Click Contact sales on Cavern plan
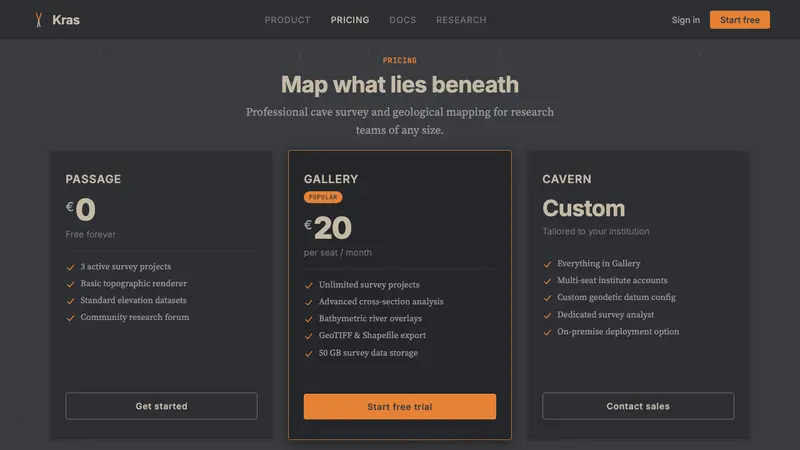Image resolution: width=800 pixels, height=450 pixels. [638, 406]
